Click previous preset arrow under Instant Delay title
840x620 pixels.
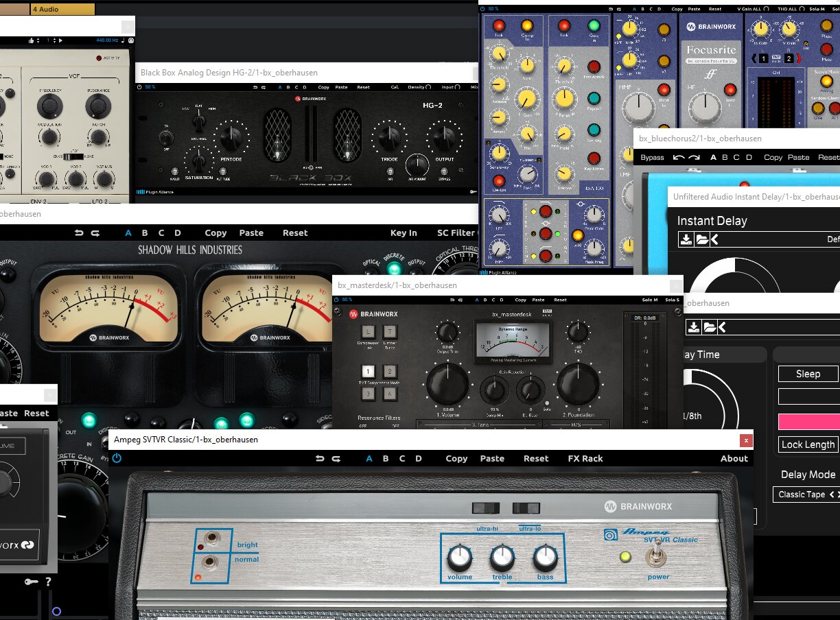click(714, 239)
